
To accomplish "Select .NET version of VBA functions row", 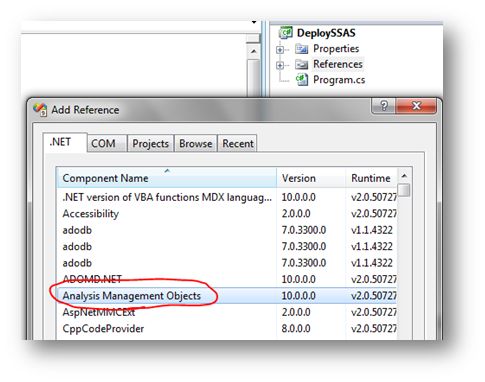I will (x=227, y=197).
